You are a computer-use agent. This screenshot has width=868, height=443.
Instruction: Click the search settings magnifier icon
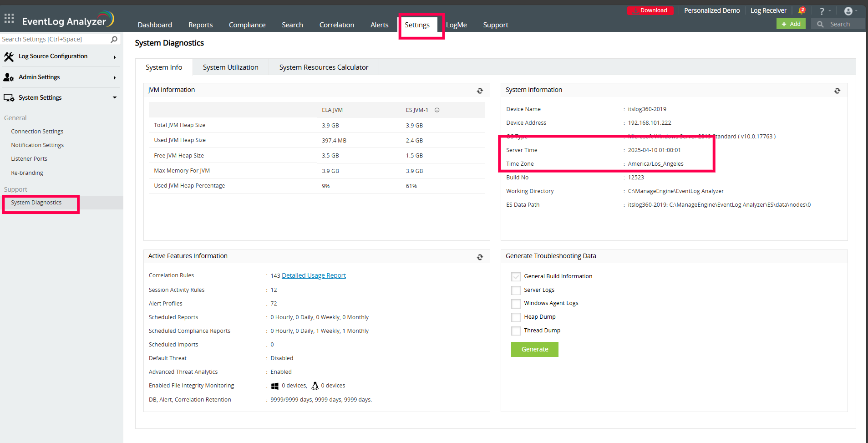point(114,39)
